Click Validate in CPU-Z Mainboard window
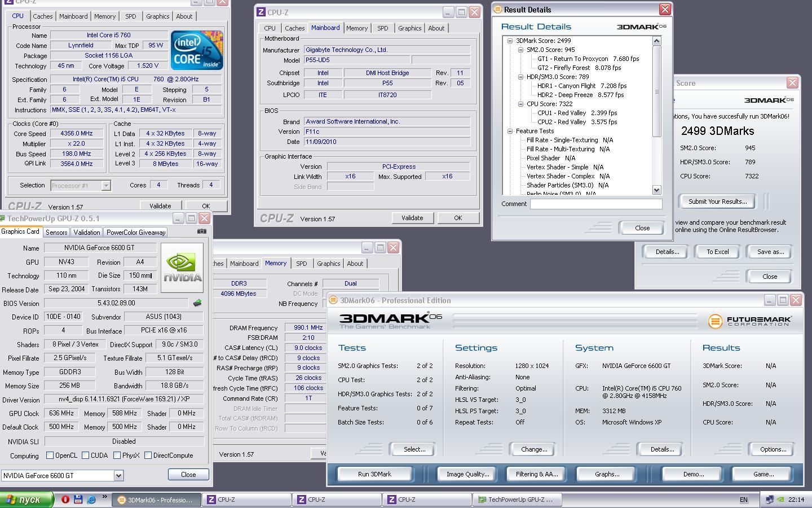 pyautogui.click(x=412, y=218)
